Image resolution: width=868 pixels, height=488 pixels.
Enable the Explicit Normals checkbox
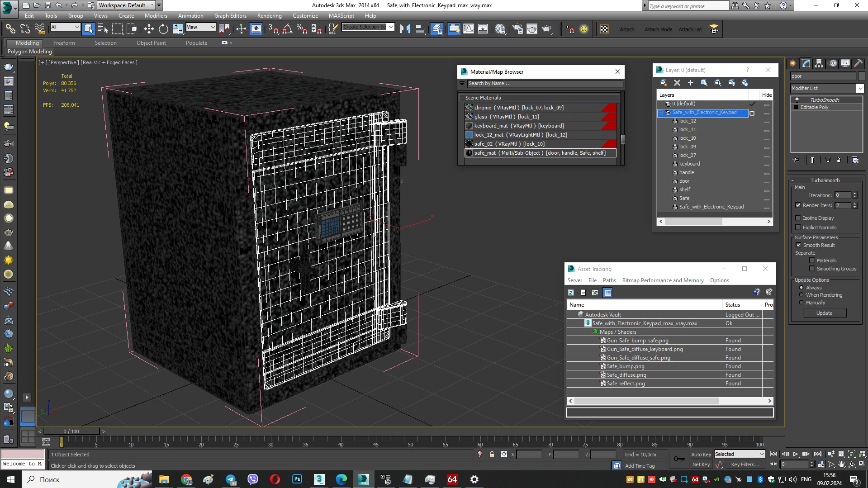[798, 227]
